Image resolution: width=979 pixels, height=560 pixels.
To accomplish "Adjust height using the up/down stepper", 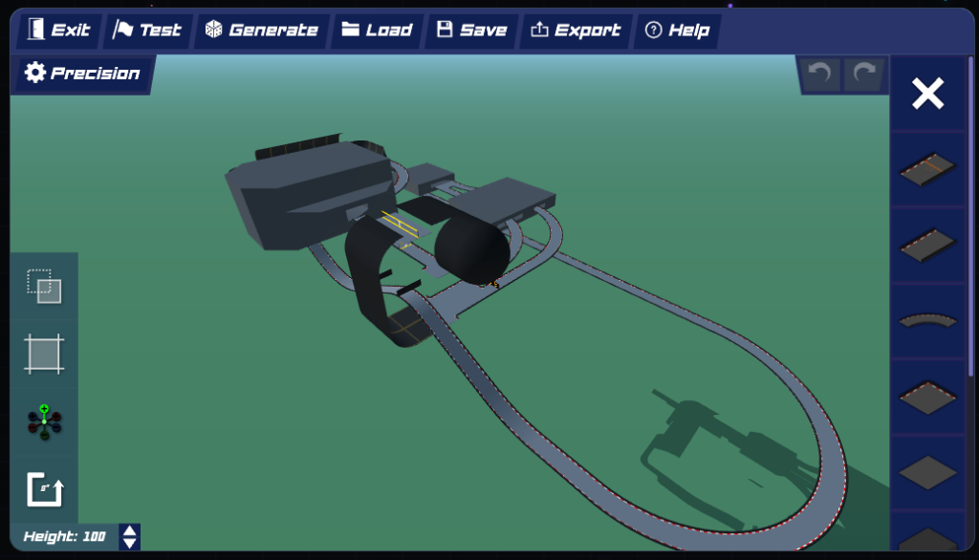I will [129, 537].
